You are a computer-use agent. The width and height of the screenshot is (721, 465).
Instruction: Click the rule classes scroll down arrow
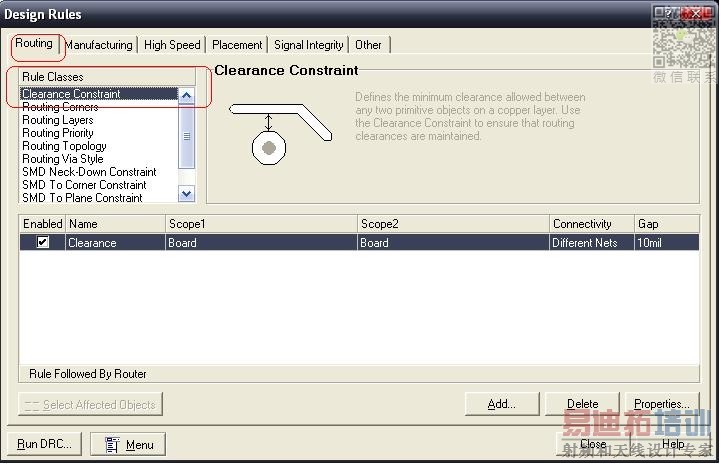point(186,194)
